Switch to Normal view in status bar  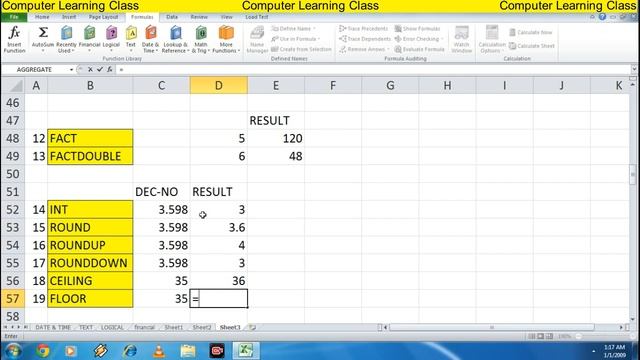coord(531,336)
